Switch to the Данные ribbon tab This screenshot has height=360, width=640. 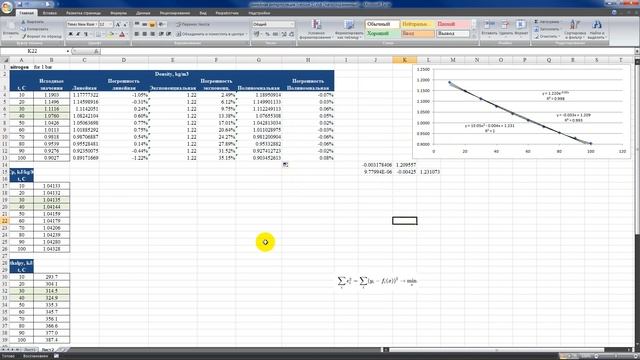(143, 13)
